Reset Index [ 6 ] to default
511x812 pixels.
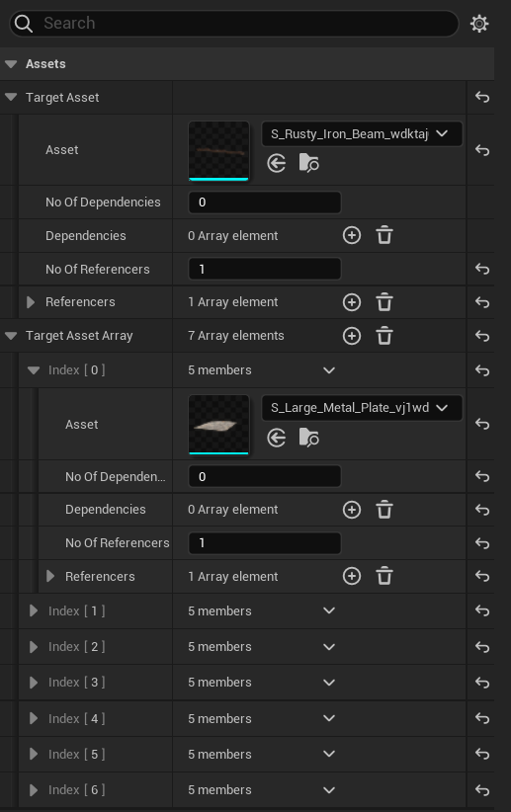click(x=482, y=789)
